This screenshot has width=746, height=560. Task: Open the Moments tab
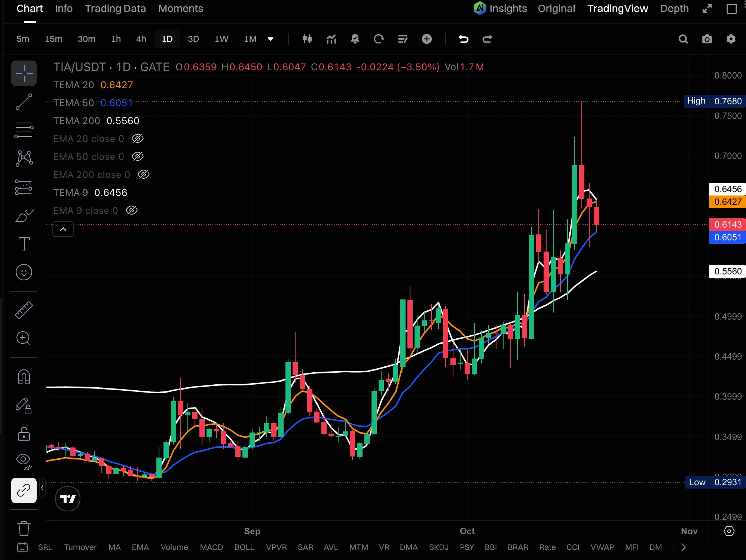[x=181, y=9]
